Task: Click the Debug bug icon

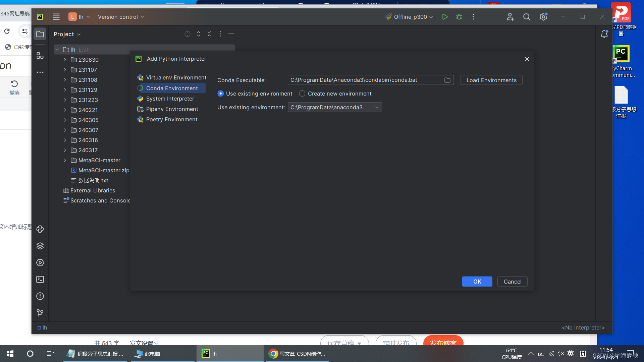Action: tap(459, 17)
